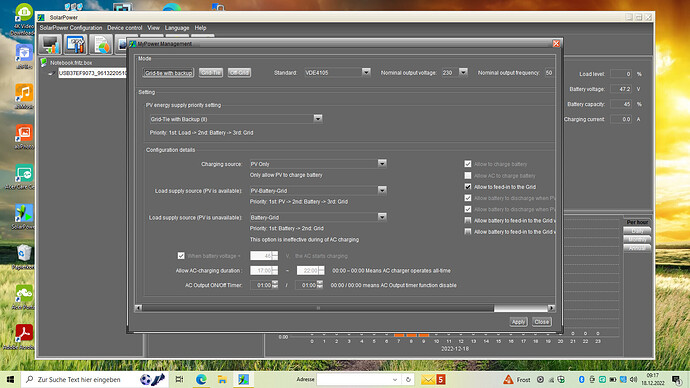Click the volume speaker icon in the tray
The image size is (690, 388).
point(633,379)
